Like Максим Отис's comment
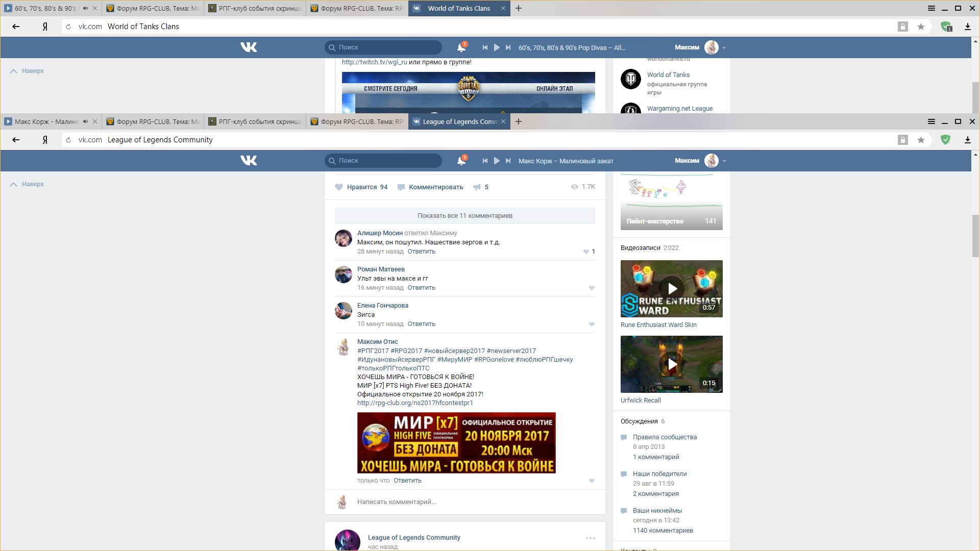 tap(592, 481)
